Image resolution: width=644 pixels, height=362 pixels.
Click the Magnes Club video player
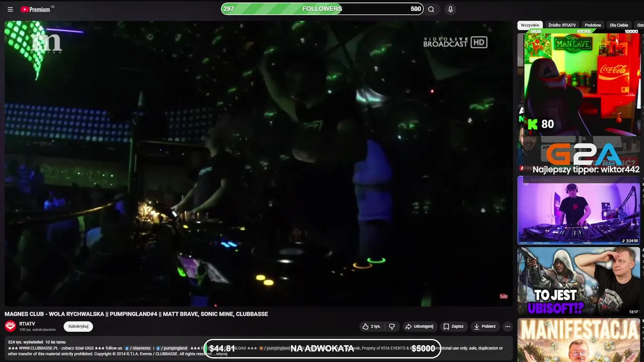(x=258, y=163)
